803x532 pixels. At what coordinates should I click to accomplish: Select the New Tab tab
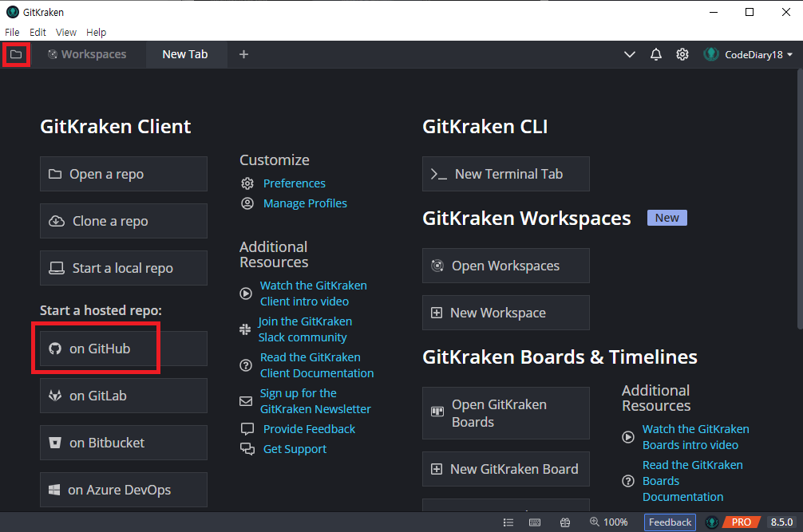click(x=185, y=54)
